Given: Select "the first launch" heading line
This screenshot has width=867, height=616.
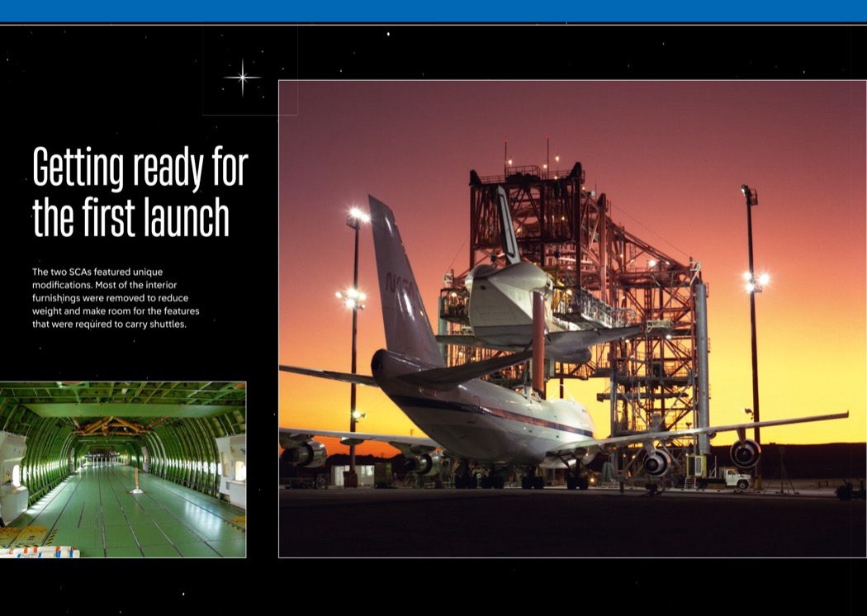Looking at the screenshot, I should click(x=130, y=217).
